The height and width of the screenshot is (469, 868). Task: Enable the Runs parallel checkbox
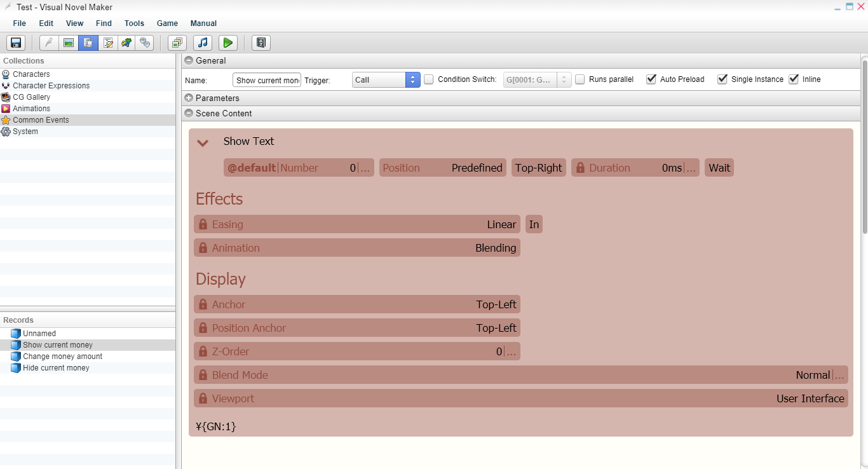pyautogui.click(x=580, y=79)
